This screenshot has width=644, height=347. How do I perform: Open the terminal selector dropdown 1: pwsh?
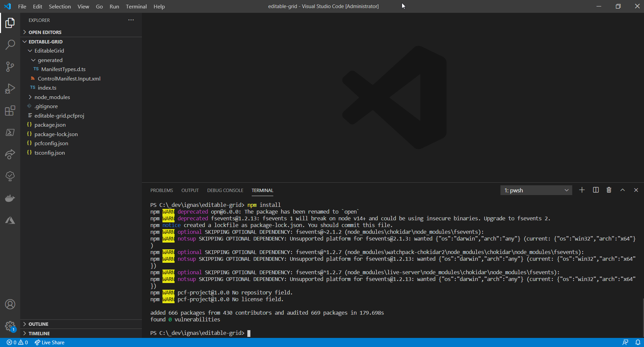click(x=536, y=190)
